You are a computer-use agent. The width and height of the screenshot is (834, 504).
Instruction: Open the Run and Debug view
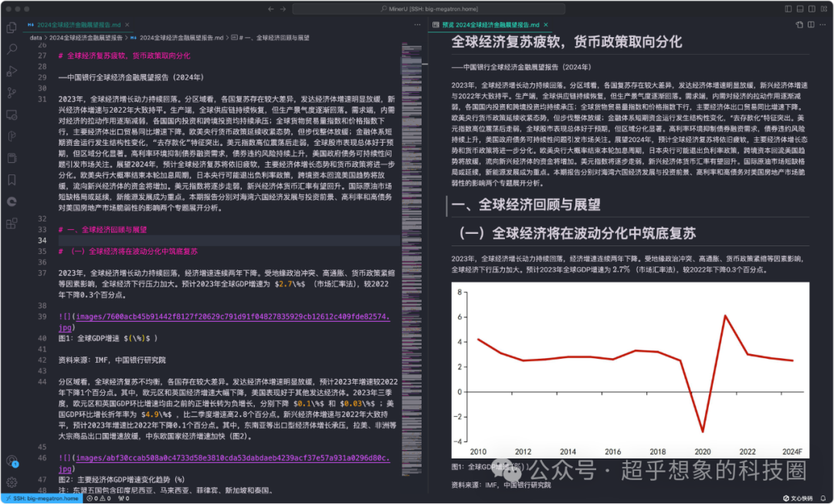coord(10,71)
